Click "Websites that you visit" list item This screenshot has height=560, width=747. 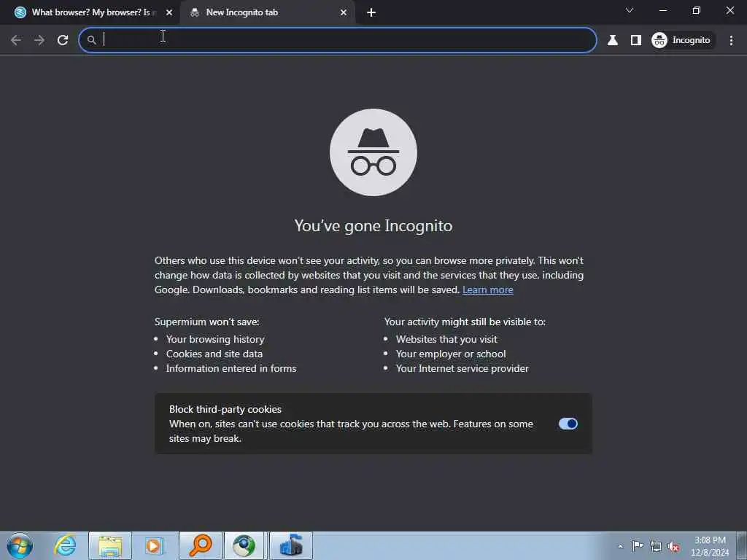click(x=446, y=339)
